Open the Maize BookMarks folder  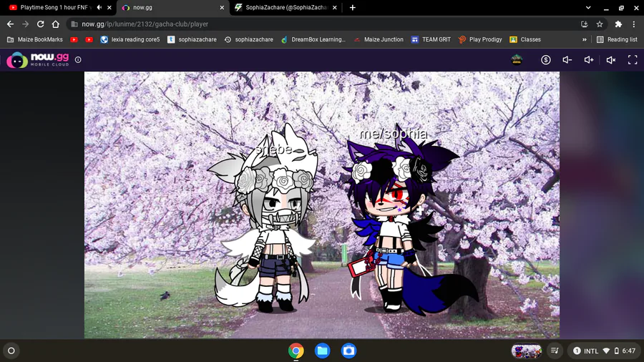pyautogui.click(x=35, y=39)
